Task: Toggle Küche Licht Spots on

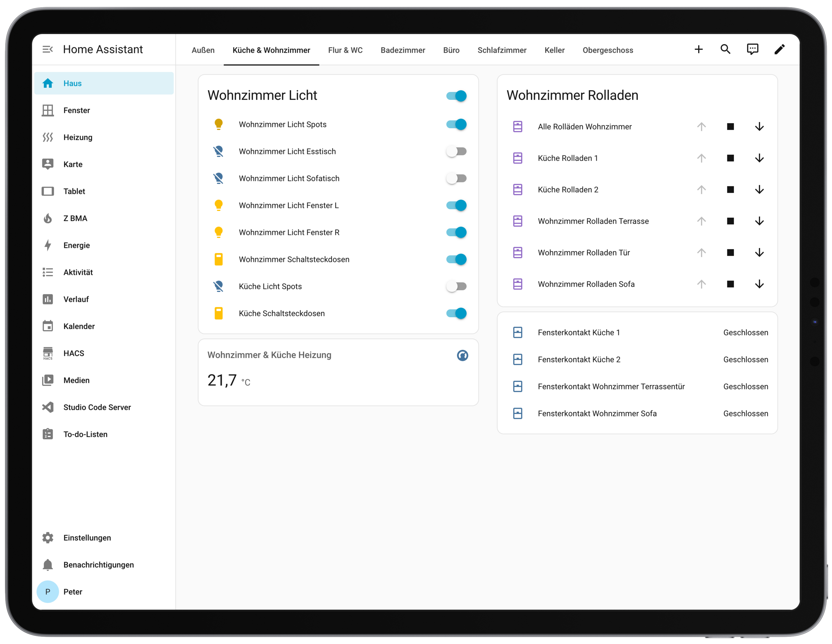Action: tap(456, 286)
